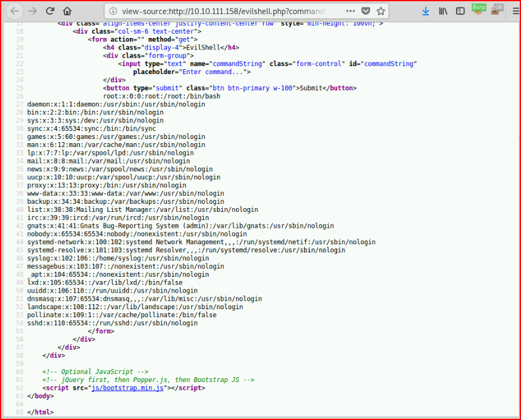Screen dimensions: 521x420
Task: Click the closing </html> tag
Action: 40,412
